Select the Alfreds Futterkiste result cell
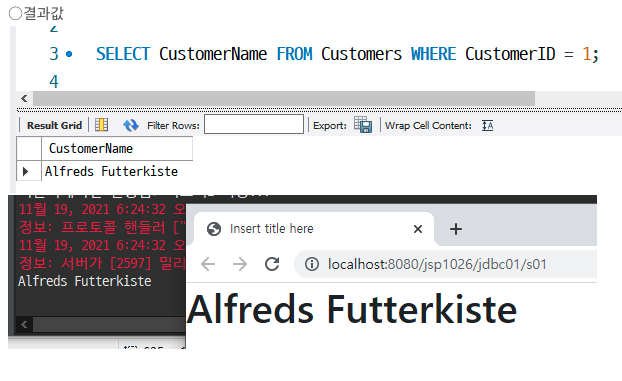 pos(111,171)
